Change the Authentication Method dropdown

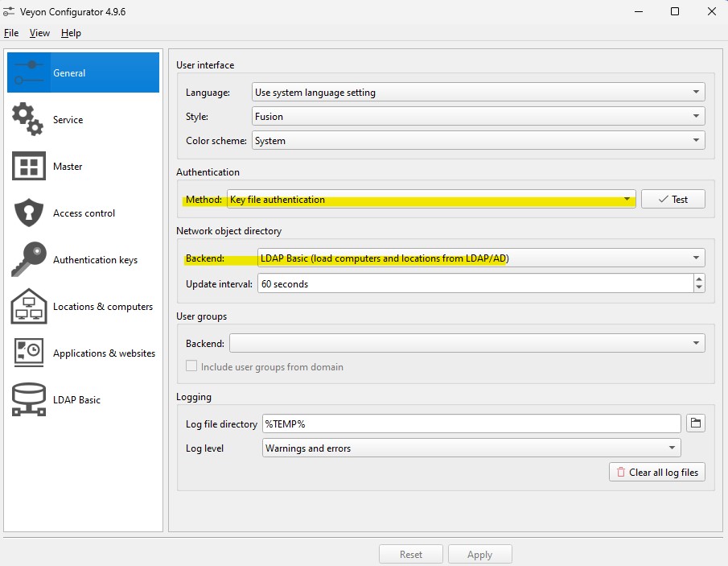point(431,199)
